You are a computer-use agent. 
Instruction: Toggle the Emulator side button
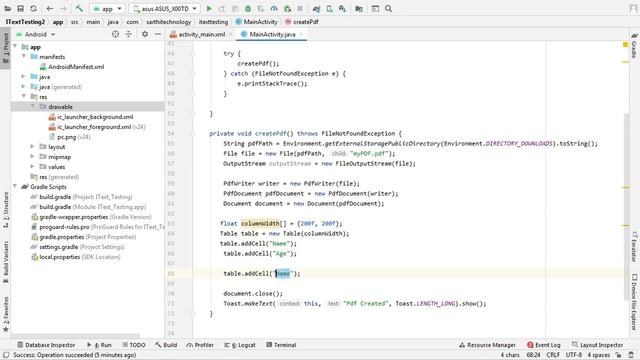pyautogui.click(x=634, y=247)
